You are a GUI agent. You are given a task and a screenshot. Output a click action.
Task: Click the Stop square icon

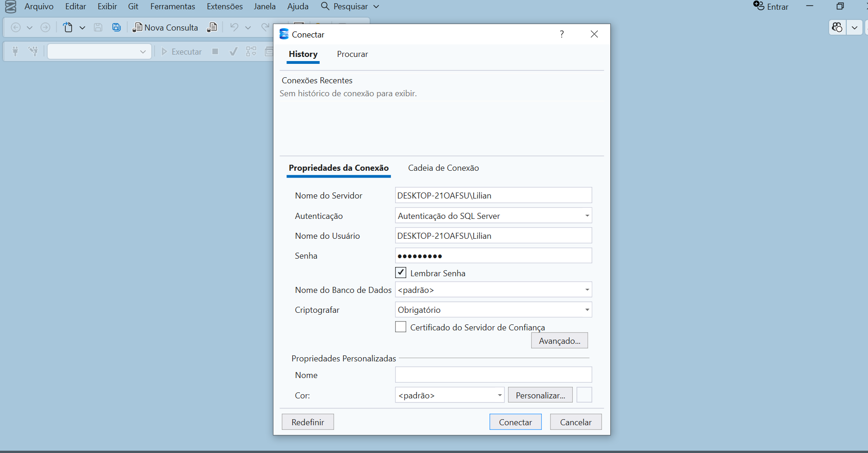(x=215, y=51)
